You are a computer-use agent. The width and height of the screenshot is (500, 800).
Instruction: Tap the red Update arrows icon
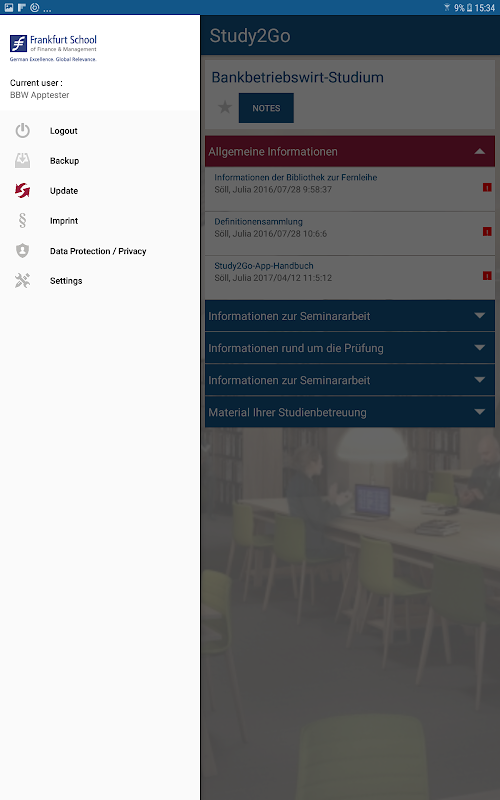(22, 190)
